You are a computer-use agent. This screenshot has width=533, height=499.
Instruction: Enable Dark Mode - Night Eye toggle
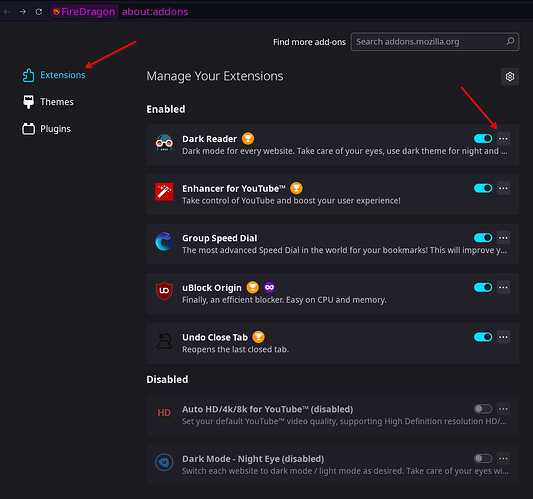[x=483, y=459]
